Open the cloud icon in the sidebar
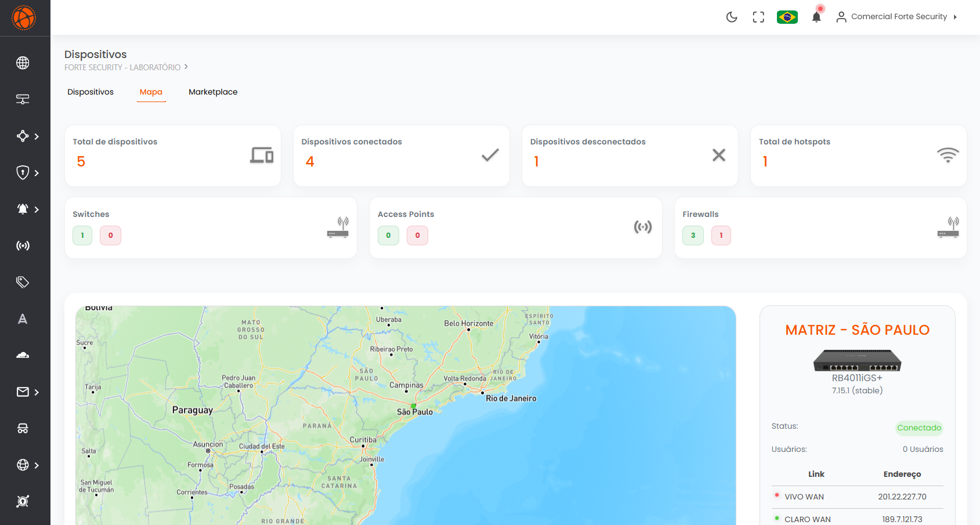The height and width of the screenshot is (525, 980). 23,355
